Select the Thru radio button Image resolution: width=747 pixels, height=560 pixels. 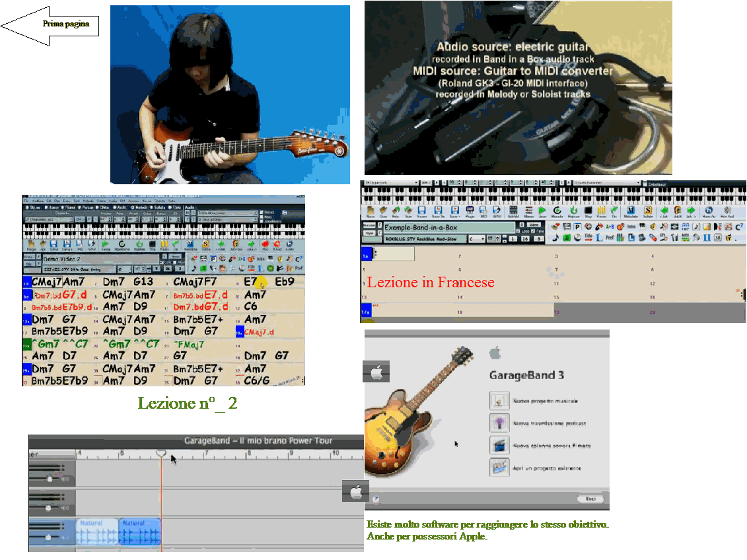(170, 207)
